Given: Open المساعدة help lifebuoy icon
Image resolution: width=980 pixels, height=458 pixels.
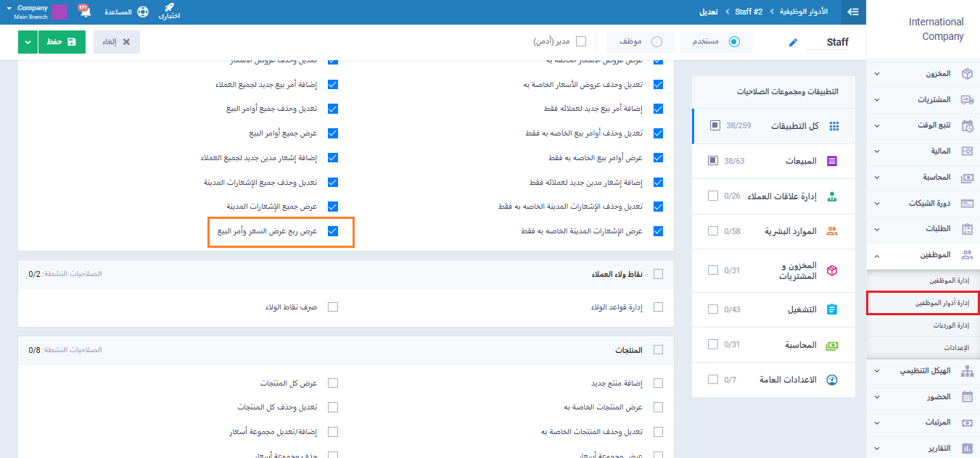Looking at the screenshot, I should pyautogui.click(x=142, y=12).
